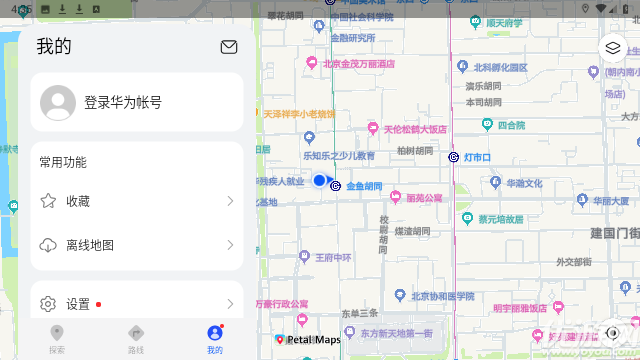Viewport: 640px width, 360px height.
Task: Tap the 王府中环 shopping pin
Action: pyautogui.click(x=304, y=257)
